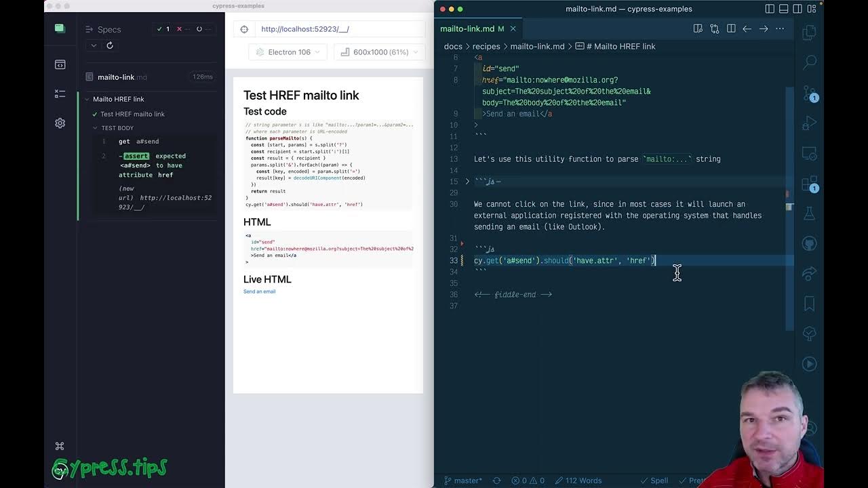The width and height of the screenshot is (868, 488).
Task: Open Source Control icon with badge
Action: click(x=809, y=94)
